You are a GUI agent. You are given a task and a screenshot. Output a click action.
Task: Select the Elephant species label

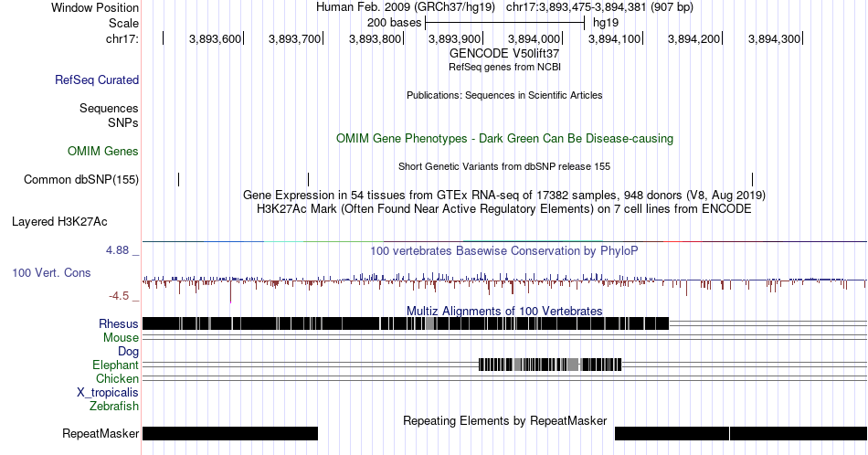(x=116, y=365)
